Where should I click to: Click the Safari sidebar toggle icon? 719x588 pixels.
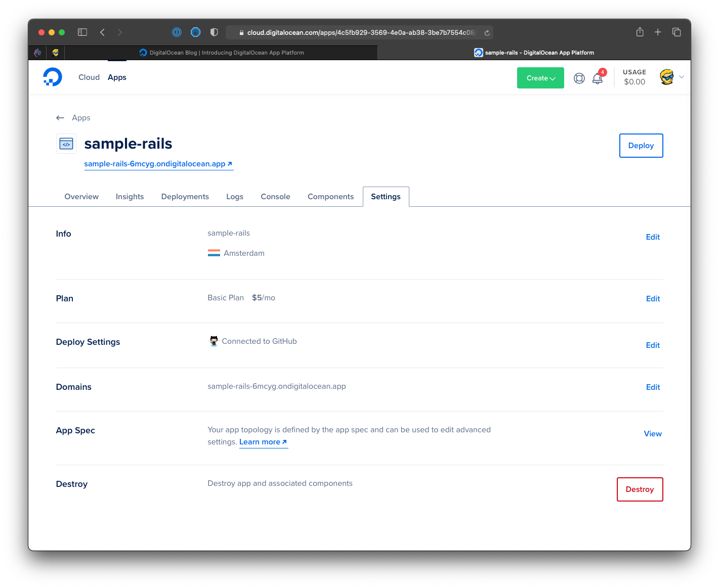pyautogui.click(x=82, y=32)
